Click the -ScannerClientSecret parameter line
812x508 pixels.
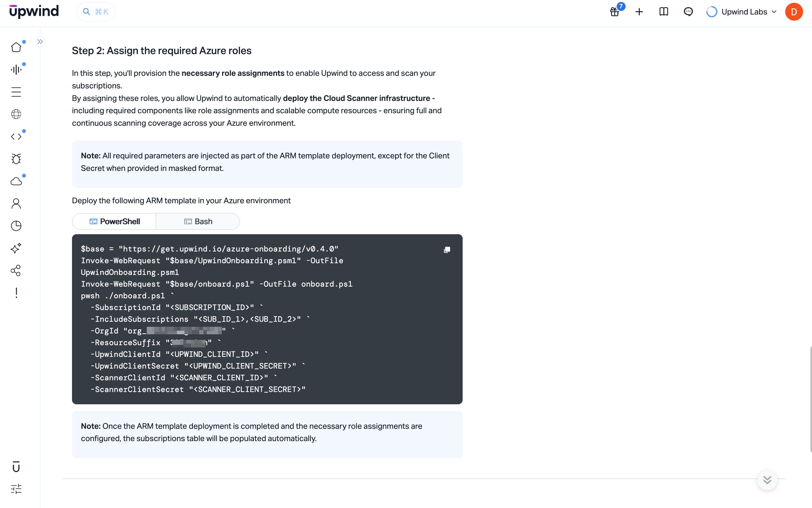click(x=198, y=390)
